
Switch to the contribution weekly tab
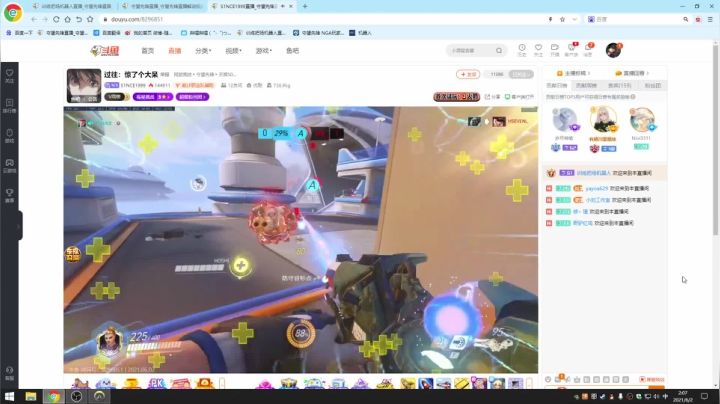[586, 85]
